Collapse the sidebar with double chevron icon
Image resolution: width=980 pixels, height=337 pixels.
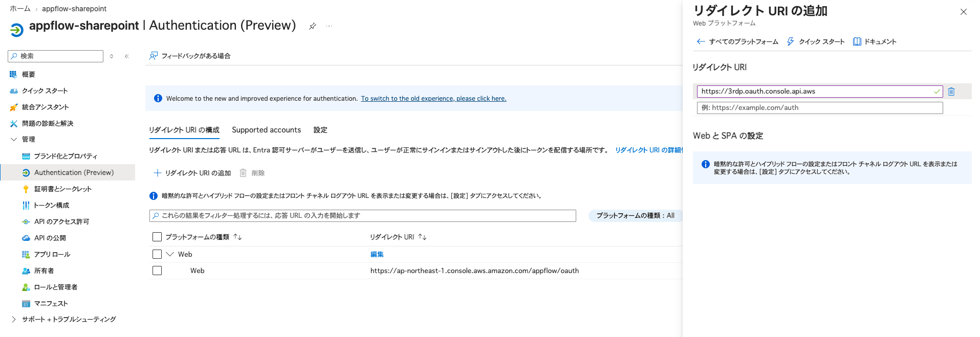click(126, 56)
